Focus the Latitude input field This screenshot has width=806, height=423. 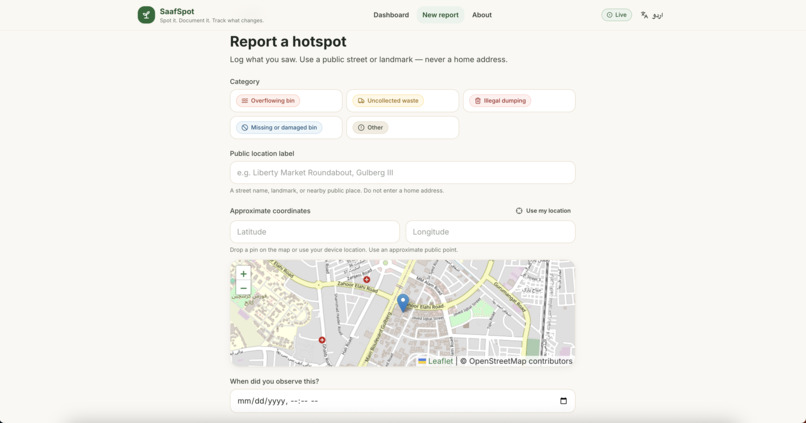point(315,232)
